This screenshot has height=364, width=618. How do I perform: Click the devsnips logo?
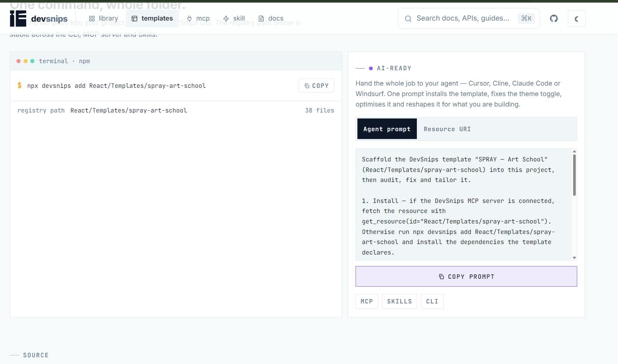pyautogui.click(x=39, y=18)
